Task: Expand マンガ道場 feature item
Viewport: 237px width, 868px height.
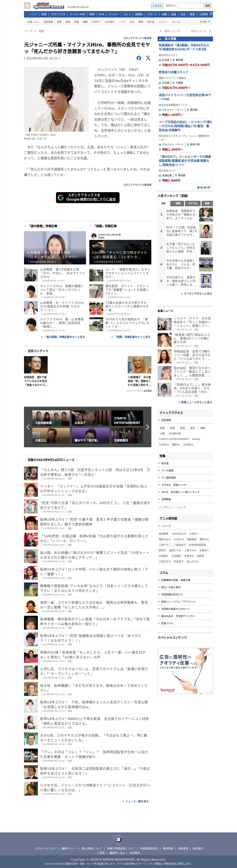Action: pos(186,470)
